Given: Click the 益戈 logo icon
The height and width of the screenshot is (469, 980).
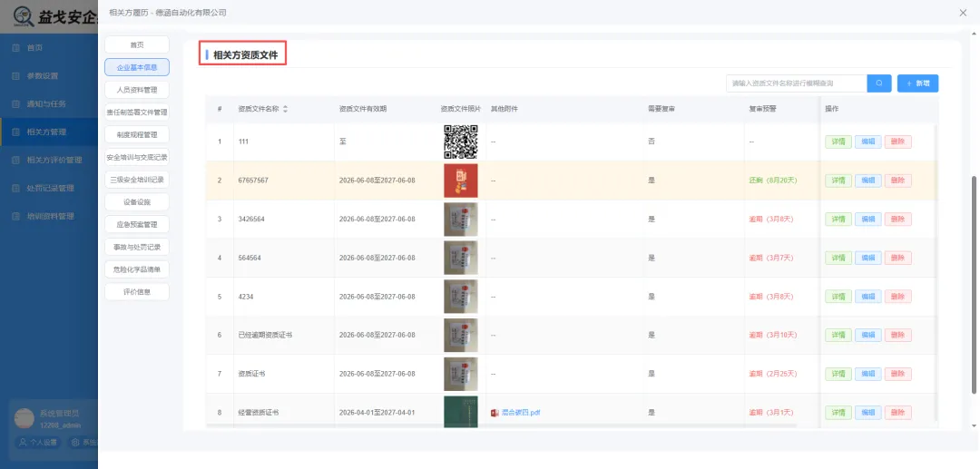Looking at the screenshot, I should [24, 17].
